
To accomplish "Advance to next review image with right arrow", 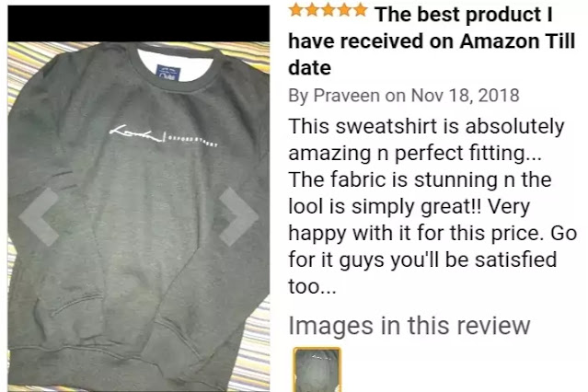I will [238, 217].
